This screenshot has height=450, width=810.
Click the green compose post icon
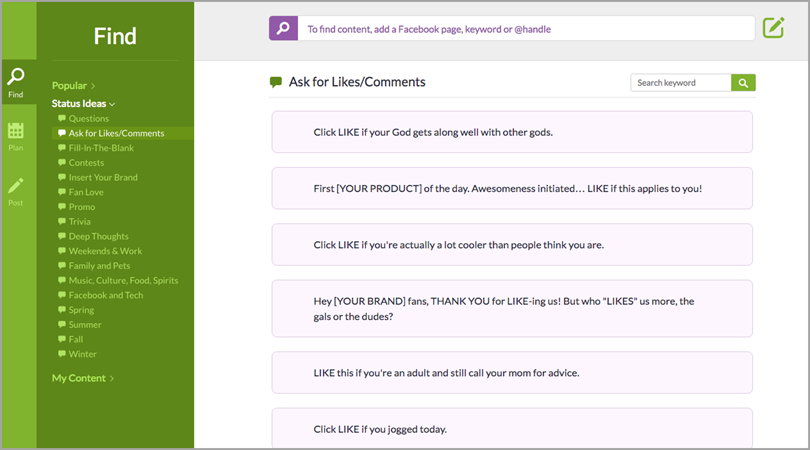pyautogui.click(x=773, y=28)
